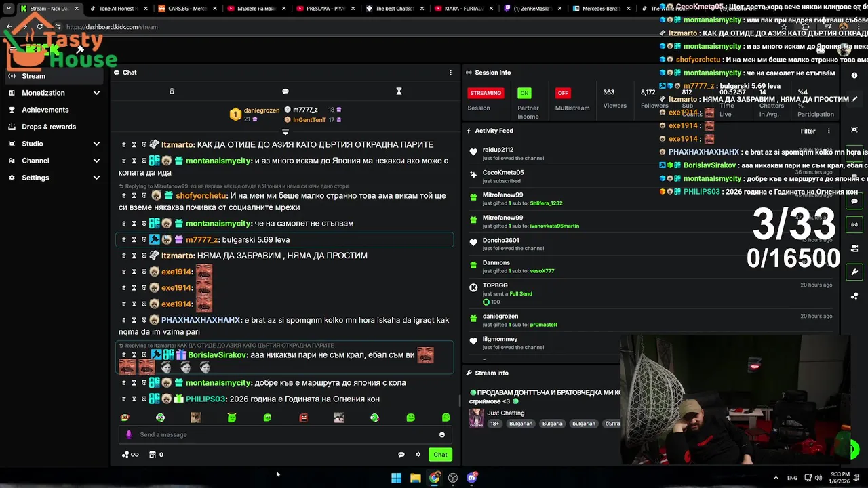Click trash icon on PHAXHAXHAXHAHX's message
The height and width of the screenshot is (488, 868).
click(123, 320)
